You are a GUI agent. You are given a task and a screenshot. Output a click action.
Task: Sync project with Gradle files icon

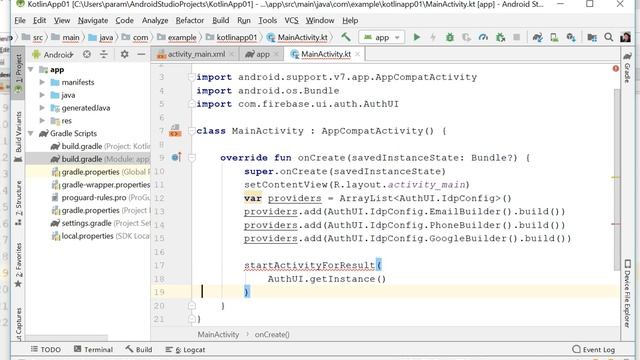tap(538, 37)
